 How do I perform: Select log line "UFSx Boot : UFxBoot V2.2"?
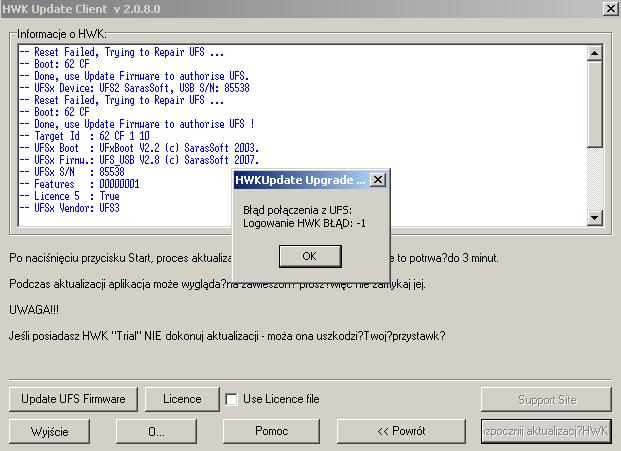(x=139, y=148)
